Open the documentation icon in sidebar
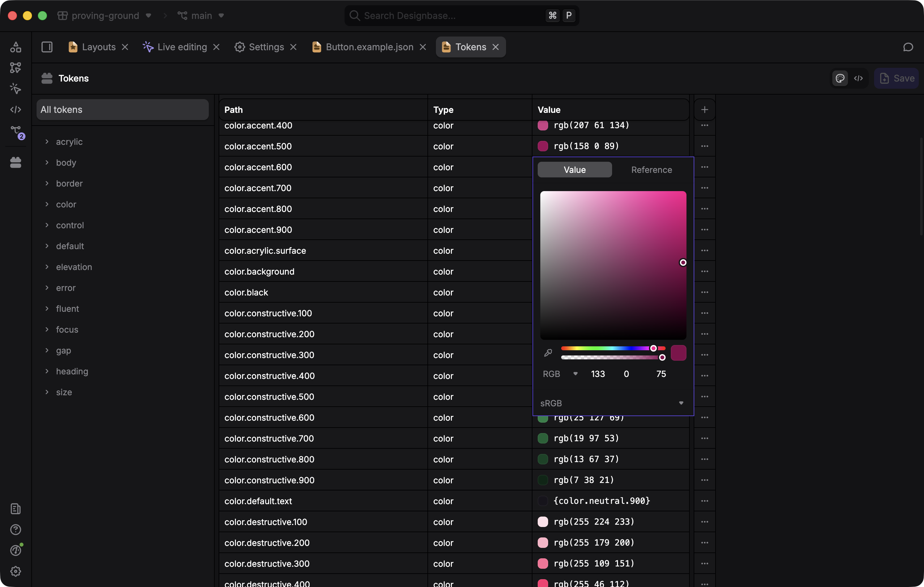Image resolution: width=924 pixels, height=587 pixels. 16,509
